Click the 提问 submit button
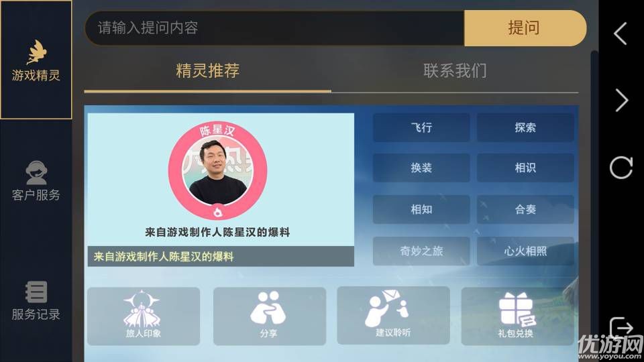This screenshot has width=644, height=362. [525, 28]
